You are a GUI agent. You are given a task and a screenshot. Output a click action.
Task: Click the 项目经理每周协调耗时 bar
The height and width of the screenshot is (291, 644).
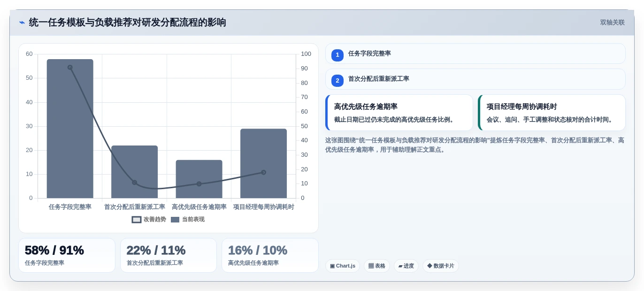[x=263, y=163]
